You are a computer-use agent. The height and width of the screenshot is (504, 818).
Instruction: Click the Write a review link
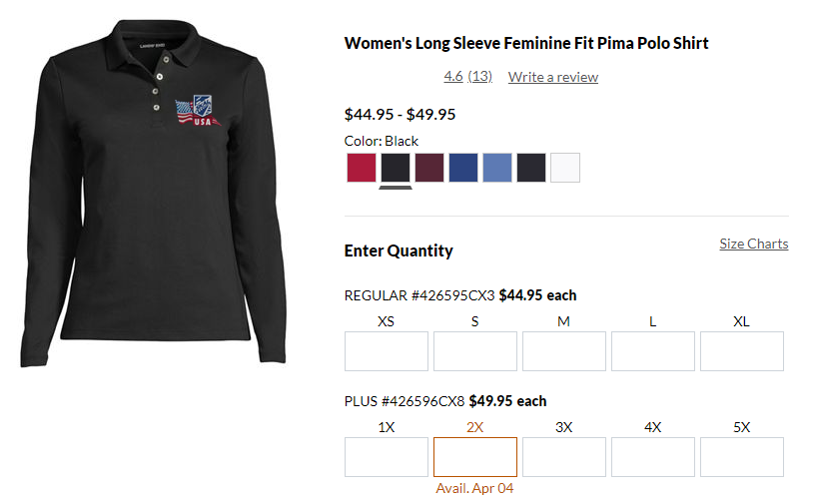click(552, 77)
